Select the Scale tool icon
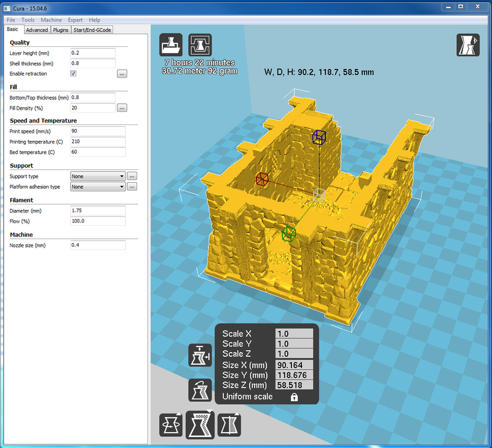The width and height of the screenshot is (492, 448). pyautogui.click(x=200, y=425)
